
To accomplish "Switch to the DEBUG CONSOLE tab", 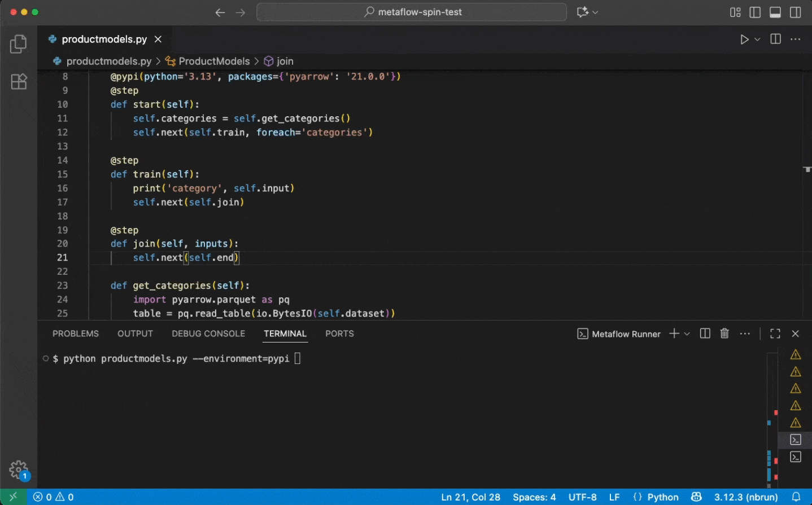I will click(x=208, y=333).
